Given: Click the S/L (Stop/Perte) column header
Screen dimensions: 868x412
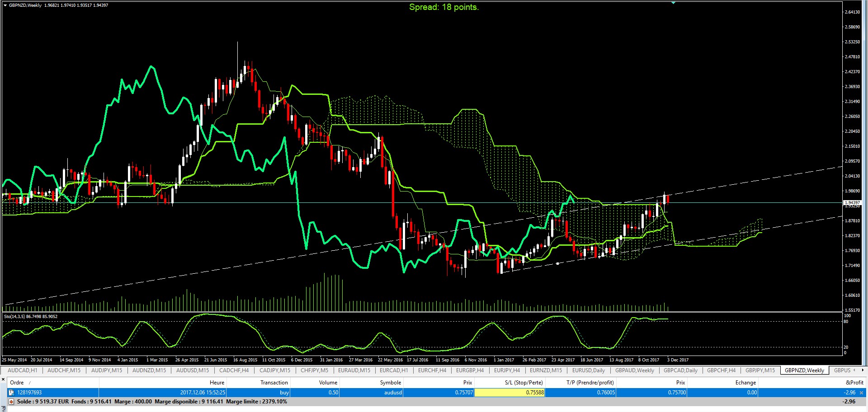Looking at the screenshot, I should click(x=509, y=383).
